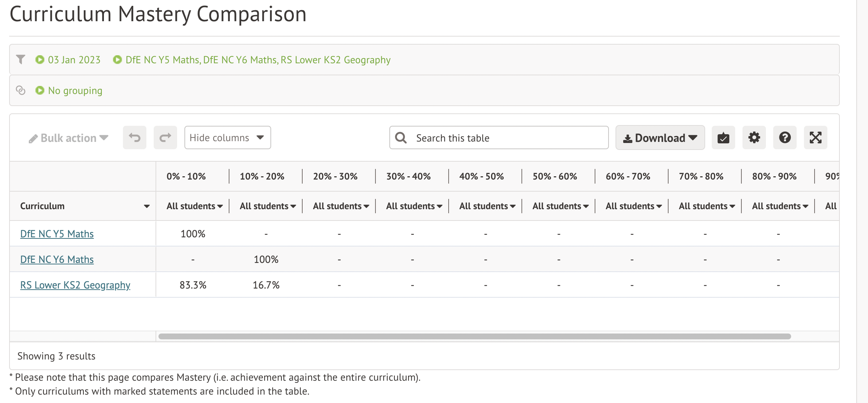Open the Hide columns dropdown
This screenshot has height=403, width=868.
point(227,138)
